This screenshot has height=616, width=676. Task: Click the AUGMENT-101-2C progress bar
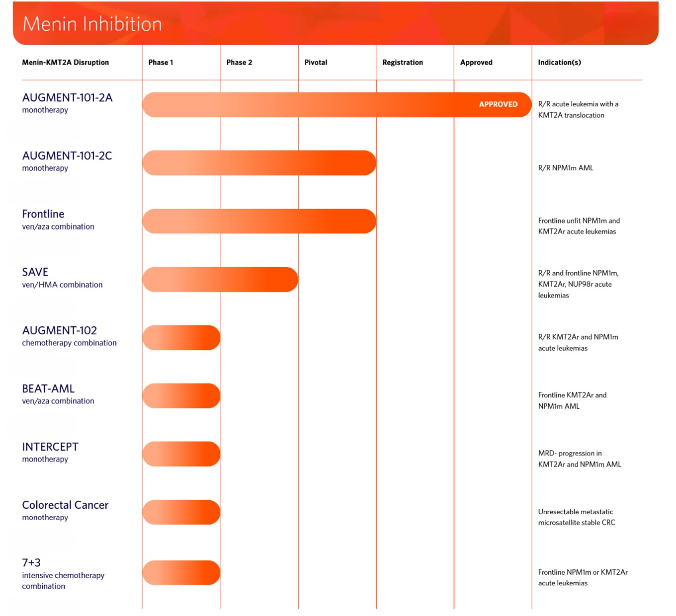[259, 163]
